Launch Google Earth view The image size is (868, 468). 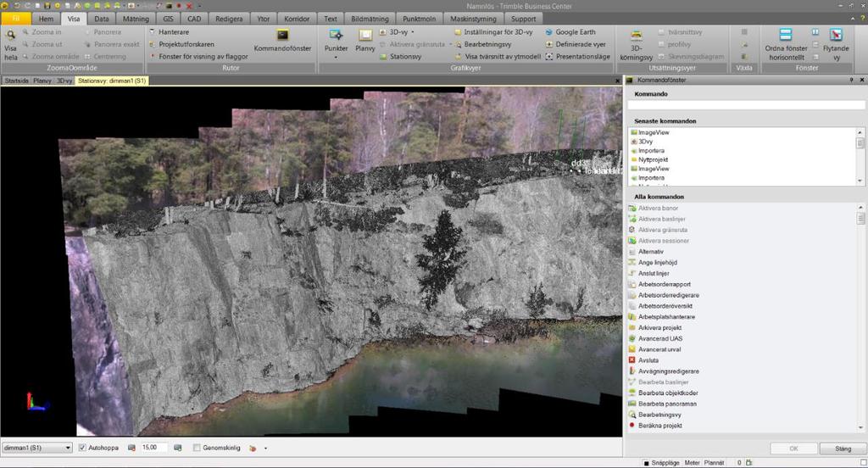[x=570, y=32]
